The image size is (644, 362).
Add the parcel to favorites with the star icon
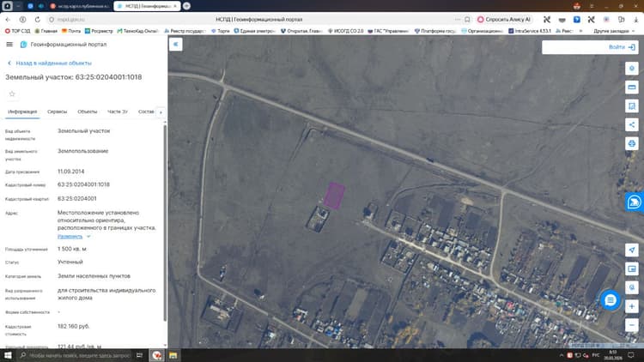pos(12,94)
